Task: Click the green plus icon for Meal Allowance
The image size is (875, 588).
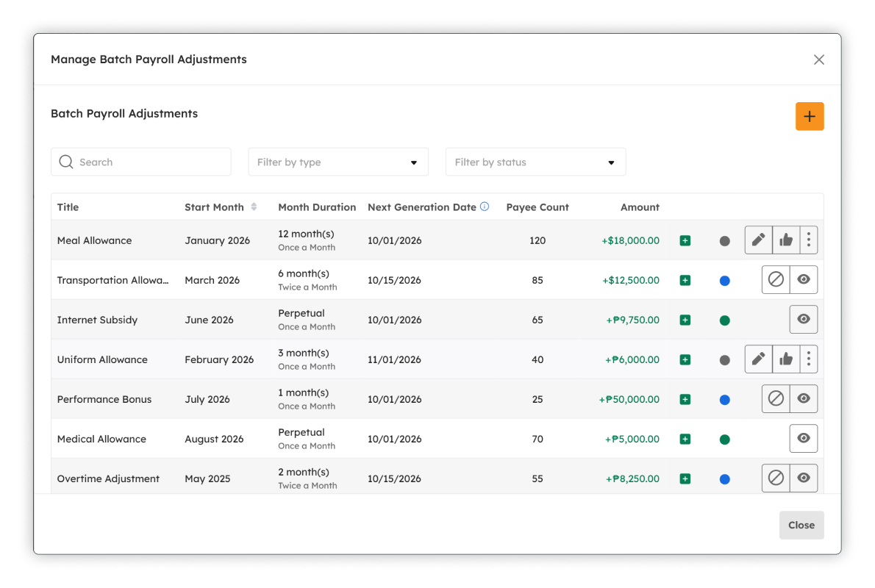Action: [x=685, y=240]
